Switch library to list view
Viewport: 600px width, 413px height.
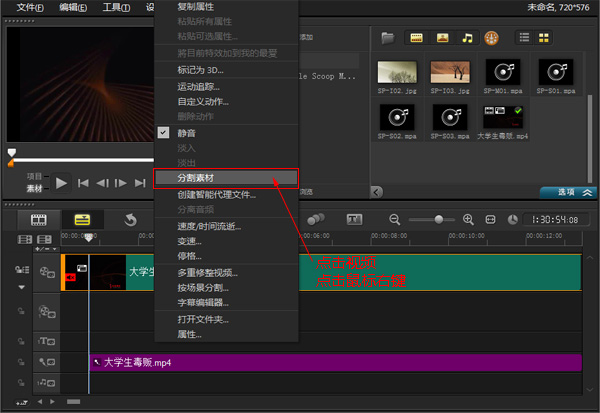[x=524, y=38]
